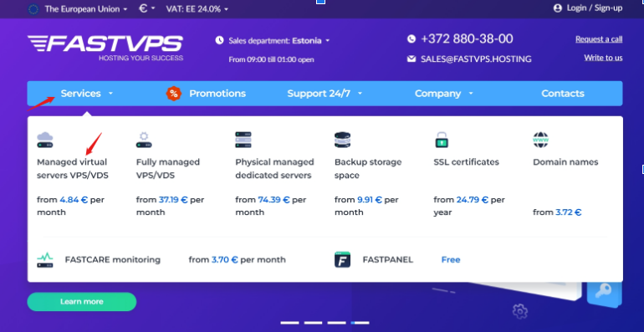Click the green padlock SSL icon
This screenshot has width=644, height=332.
click(442, 140)
